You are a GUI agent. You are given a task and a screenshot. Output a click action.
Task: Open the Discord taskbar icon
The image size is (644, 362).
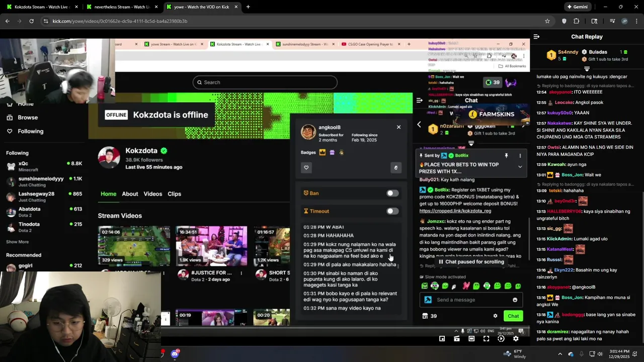click(175, 353)
